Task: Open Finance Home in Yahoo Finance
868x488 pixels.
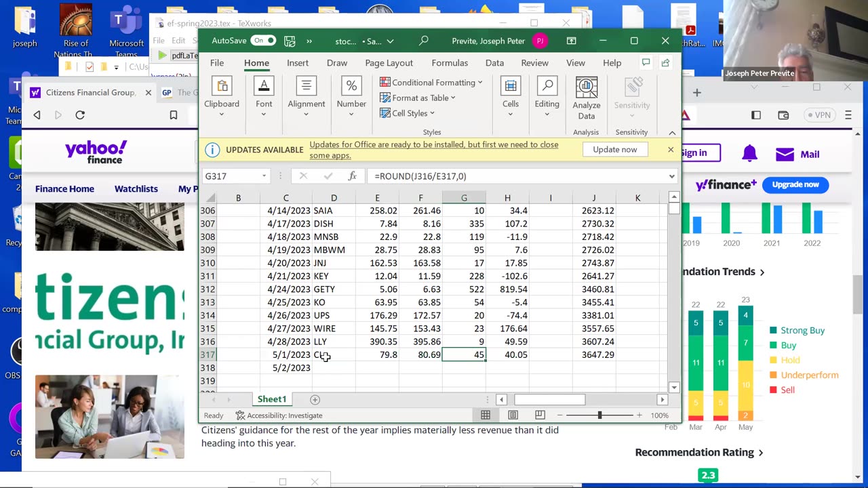Action: click(65, 189)
